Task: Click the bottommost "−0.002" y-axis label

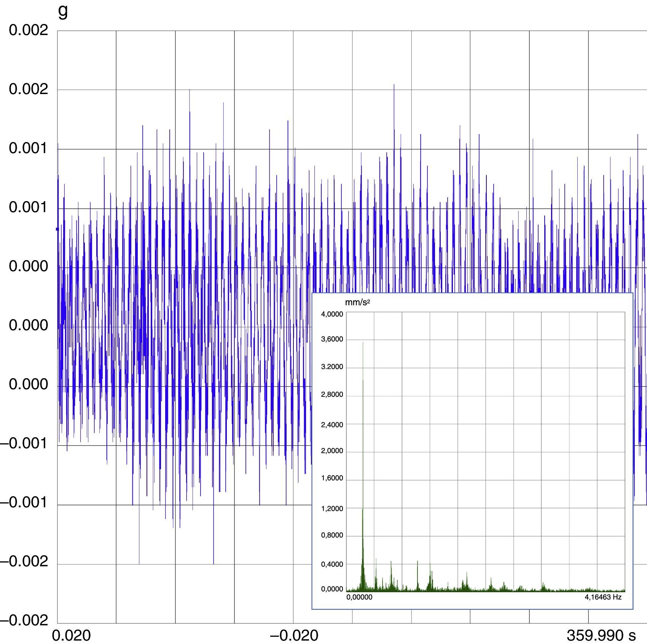Action: point(24,621)
